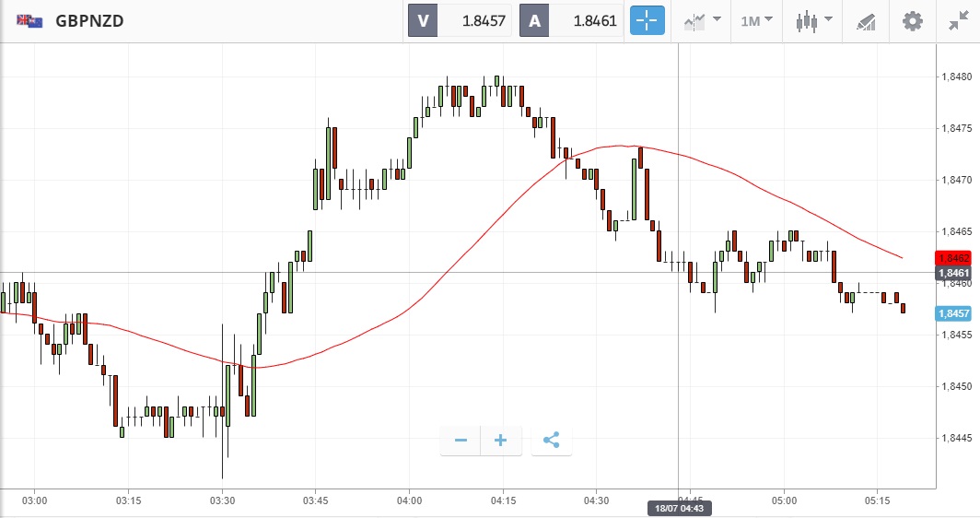Click the GBPNZD flag icon
Screen dimensions: 980x518
29,20
